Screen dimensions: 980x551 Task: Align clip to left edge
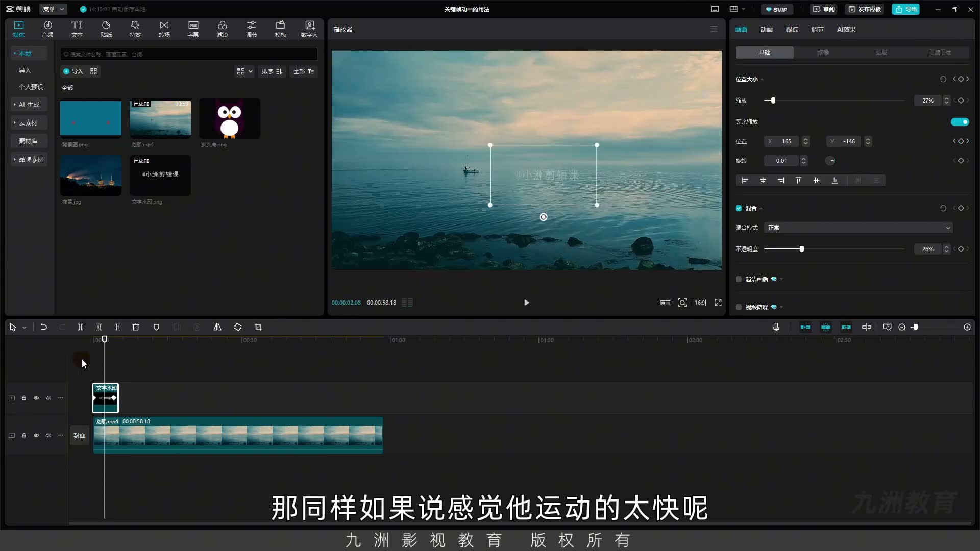pyautogui.click(x=745, y=180)
